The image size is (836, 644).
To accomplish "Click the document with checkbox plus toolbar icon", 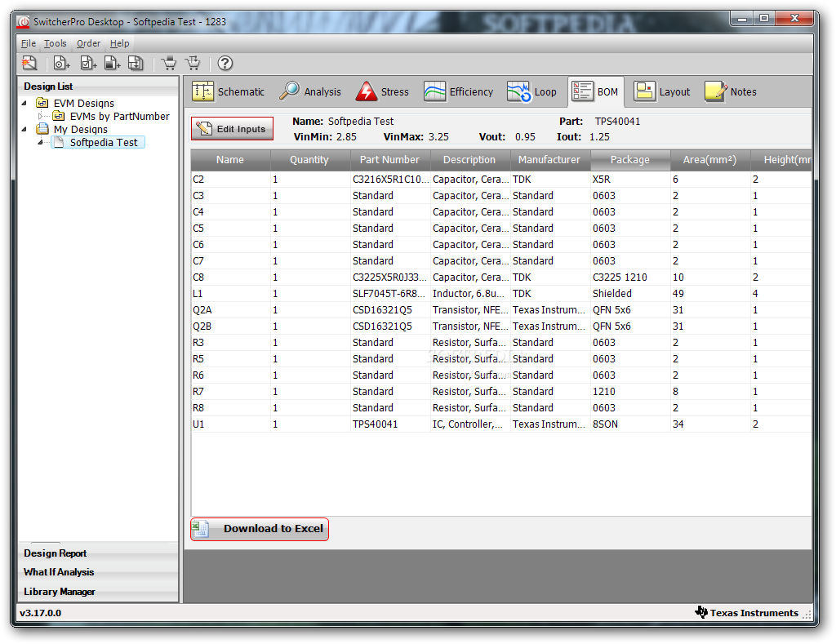I will (x=88, y=63).
